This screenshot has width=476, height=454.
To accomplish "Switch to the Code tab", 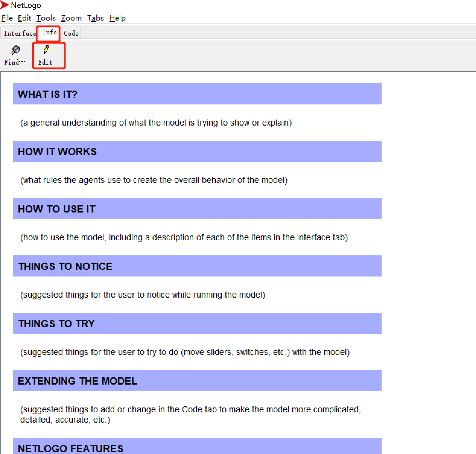I will tap(71, 33).
